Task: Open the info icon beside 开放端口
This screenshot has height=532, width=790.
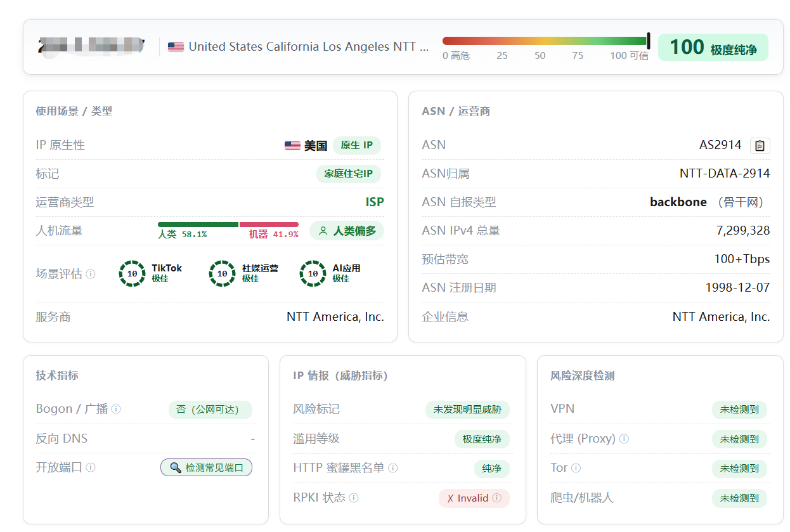Action: pyautogui.click(x=91, y=468)
